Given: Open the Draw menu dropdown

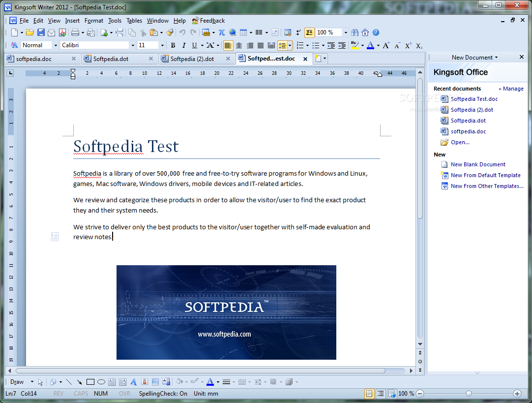Looking at the screenshot, I should coord(32,382).
